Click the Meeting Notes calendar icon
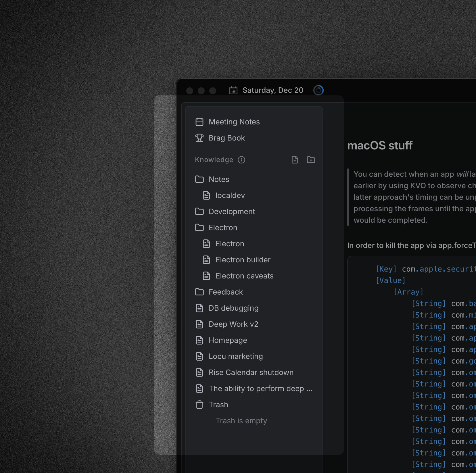Viewport: 476px width, 473px height. 199,122
